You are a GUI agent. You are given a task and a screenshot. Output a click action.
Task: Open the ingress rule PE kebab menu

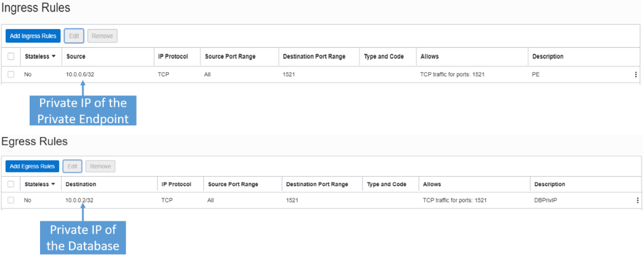(x=636, y=75)
